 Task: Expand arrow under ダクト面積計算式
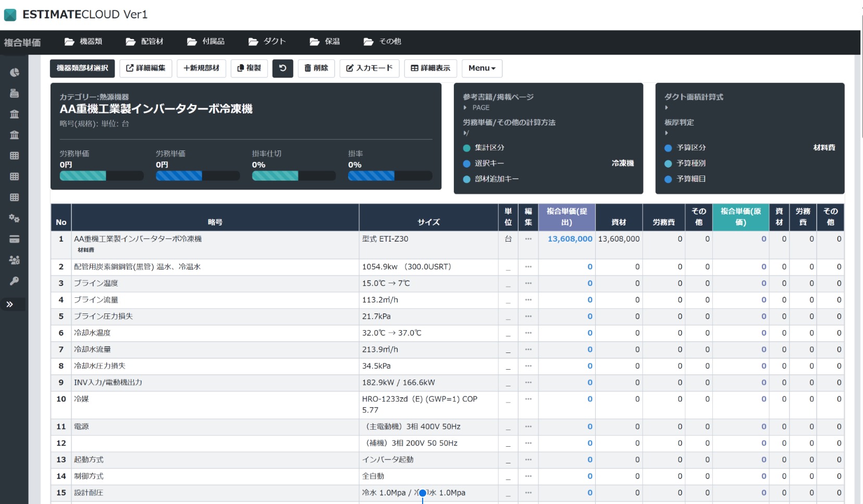tap(667, 108)
